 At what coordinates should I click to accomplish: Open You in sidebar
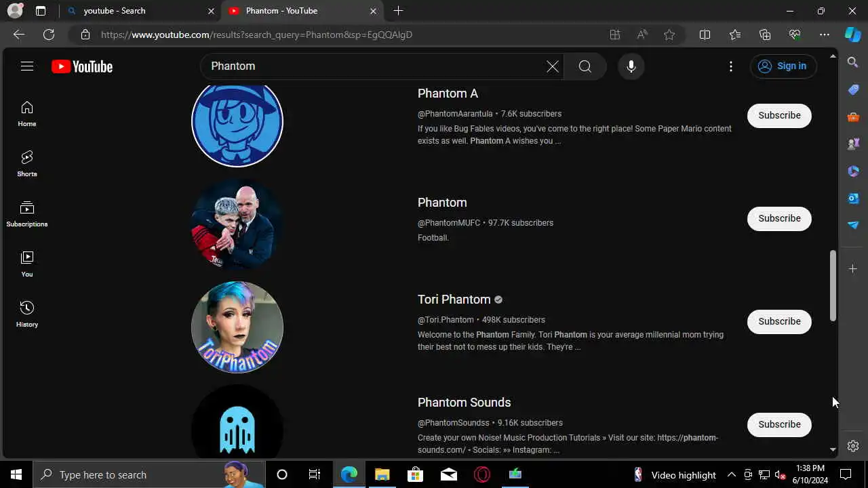click(x=27, y=264)
